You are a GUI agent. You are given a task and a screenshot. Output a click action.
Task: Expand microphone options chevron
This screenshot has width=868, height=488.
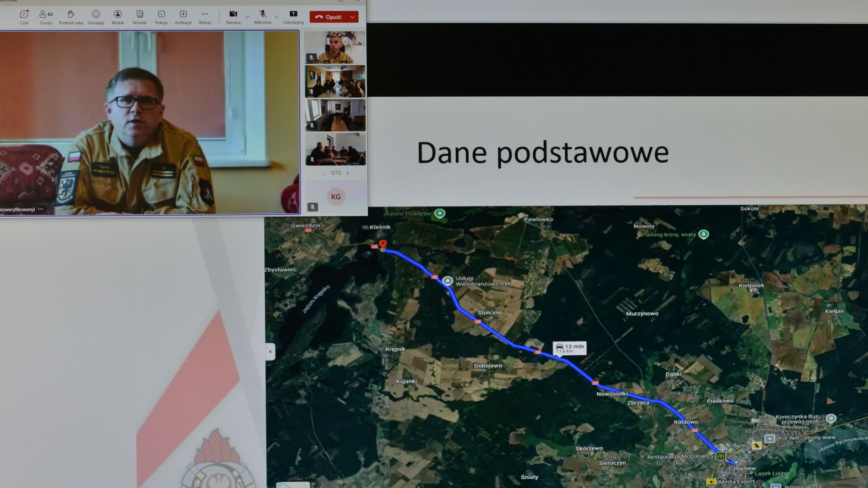(x=277, y=17)
